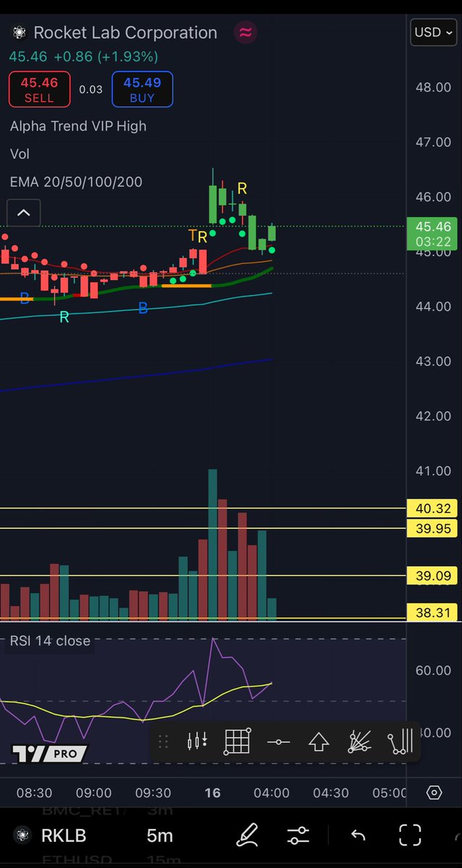Open RKLB symbol search

tap(62, 836)
